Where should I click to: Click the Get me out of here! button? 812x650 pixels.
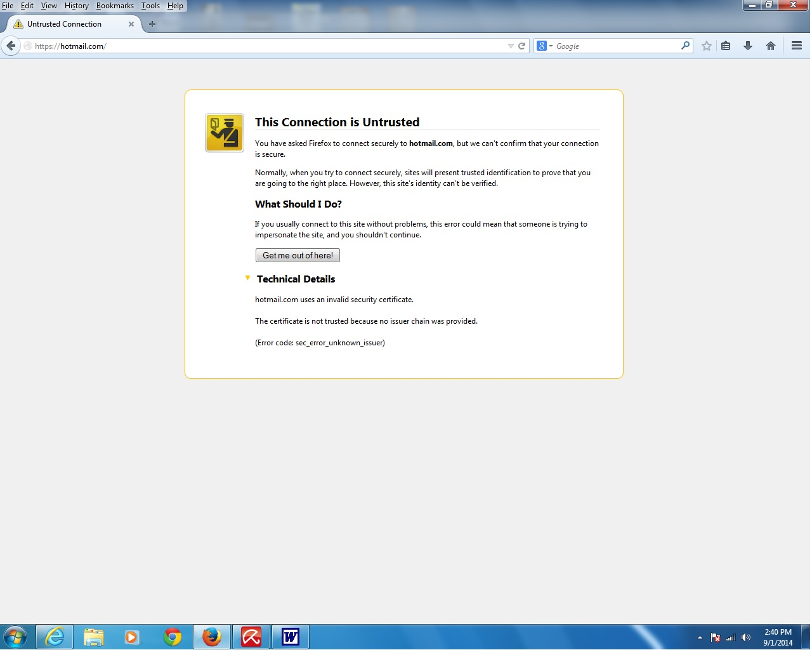click(298, 255)
